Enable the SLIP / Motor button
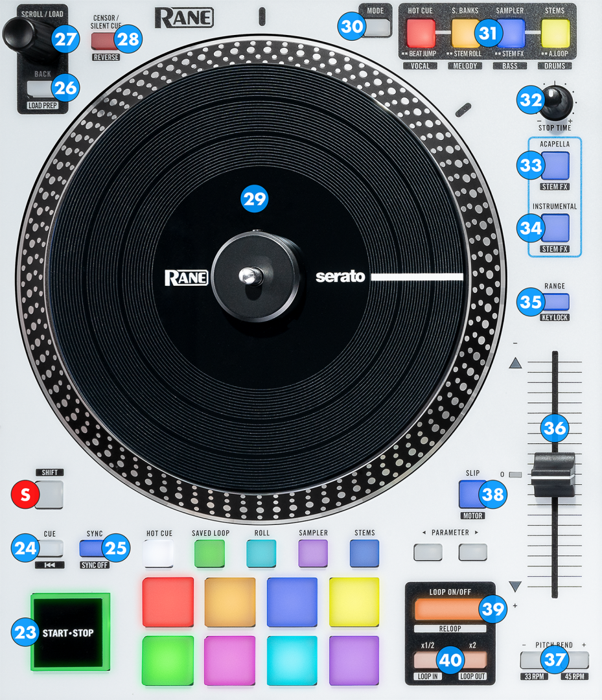This screenshot has height=700, width=602. pyautogui.click(x=472, y=494)
